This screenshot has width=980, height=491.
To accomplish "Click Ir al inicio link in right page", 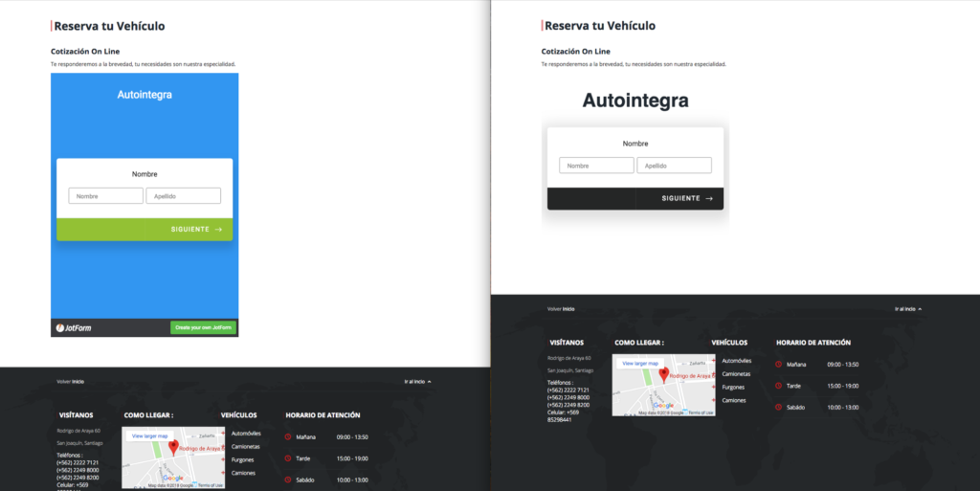I will (x=908, y=308).
